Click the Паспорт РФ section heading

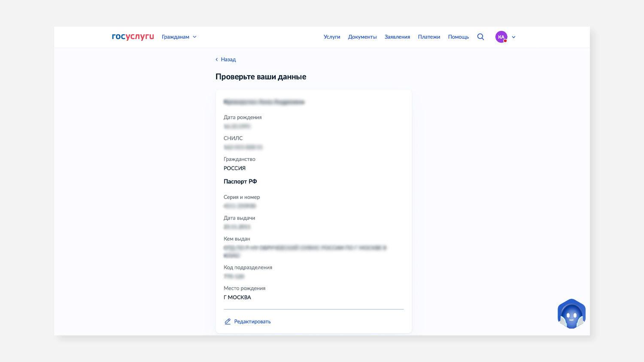(x=240, y=181)
